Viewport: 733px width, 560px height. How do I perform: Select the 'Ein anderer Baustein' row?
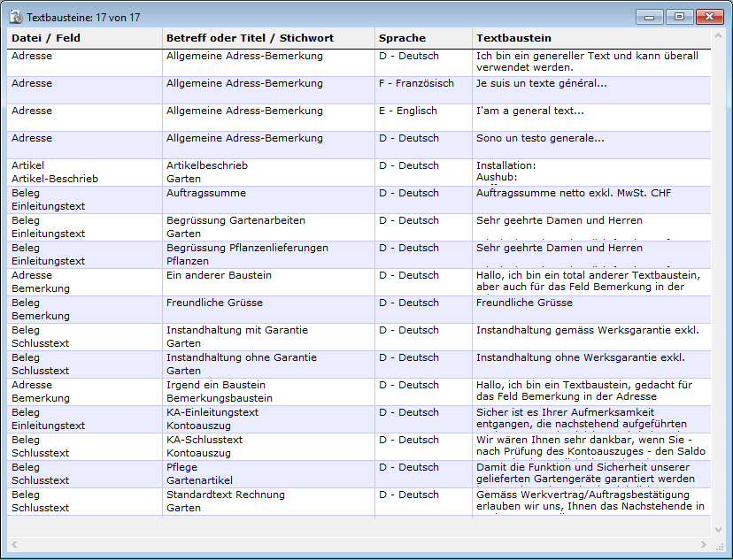[x=219, y=276]
